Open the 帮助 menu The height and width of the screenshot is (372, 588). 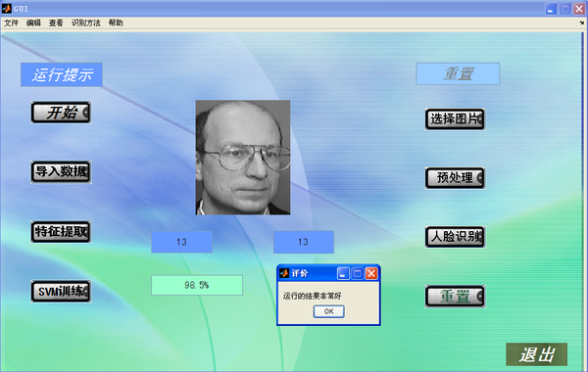(116, 23)
